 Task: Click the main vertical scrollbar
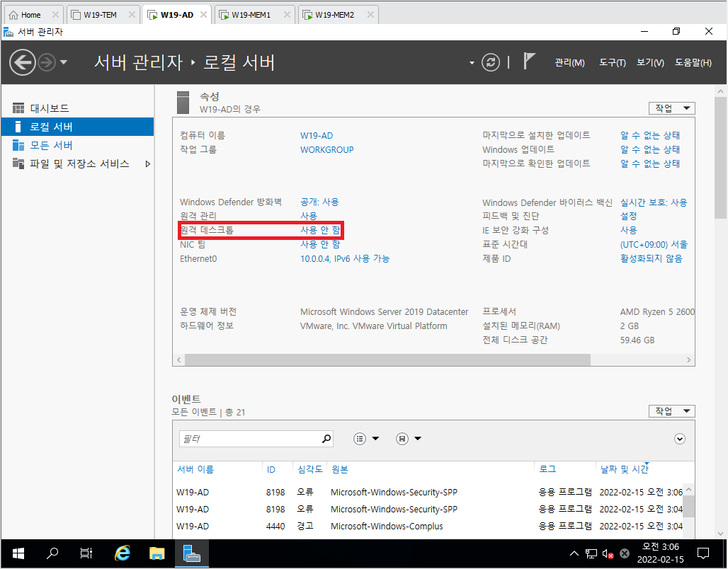[x=720, y=158]
